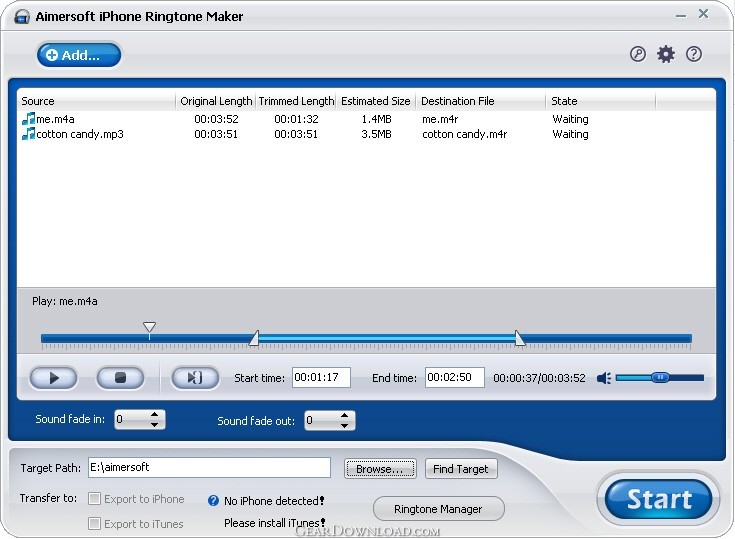Image resolution: width=735 pixels, height=539 pixels.
Task: Click the Sound fade in input box
Action: tap(132, 419)
